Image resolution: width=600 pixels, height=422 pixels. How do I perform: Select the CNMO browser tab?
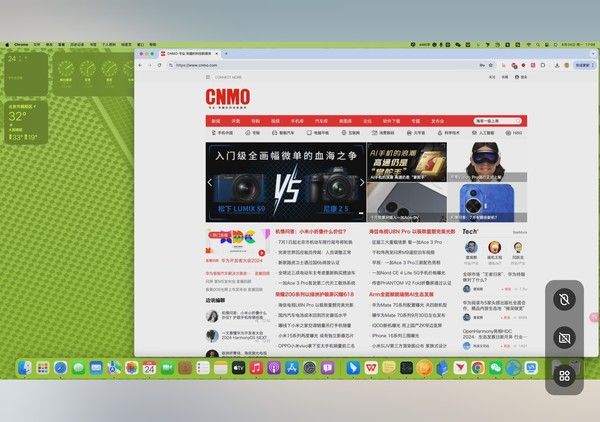tap(189, 54)
